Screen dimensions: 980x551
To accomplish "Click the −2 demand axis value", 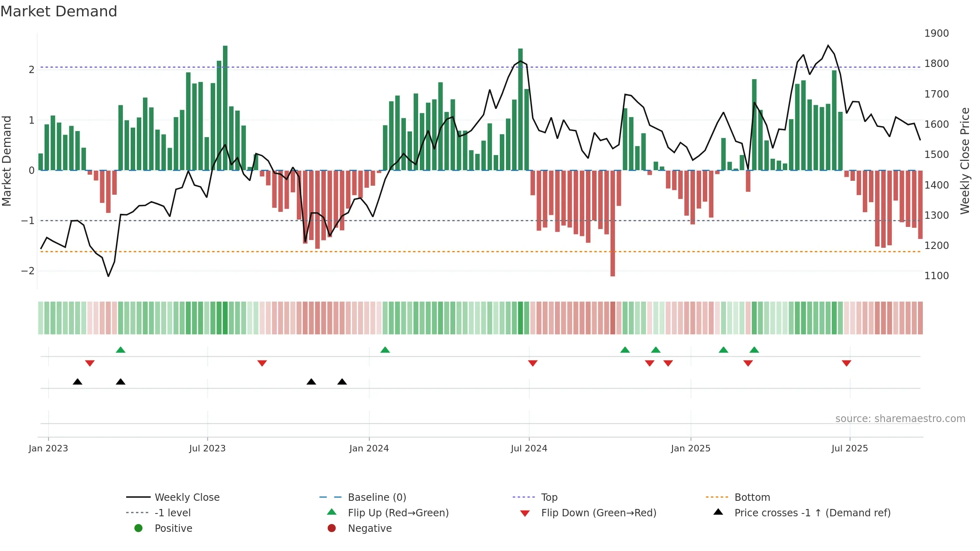I will tap(28, 271).
